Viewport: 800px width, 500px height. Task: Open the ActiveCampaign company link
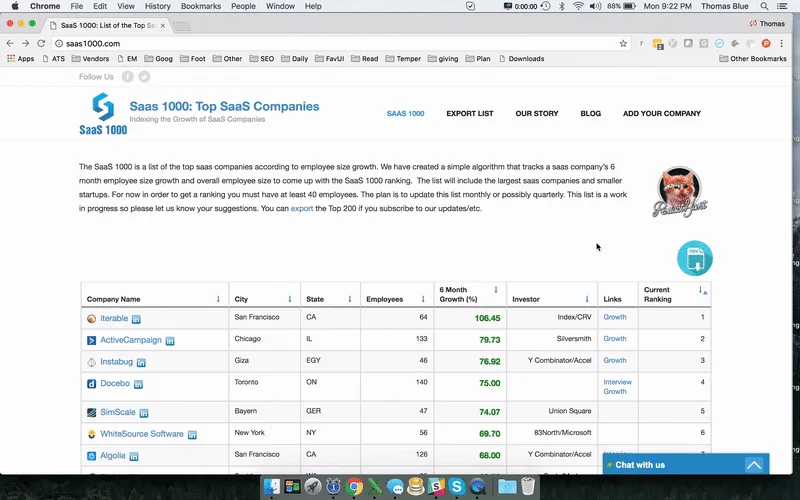[131, 340]
